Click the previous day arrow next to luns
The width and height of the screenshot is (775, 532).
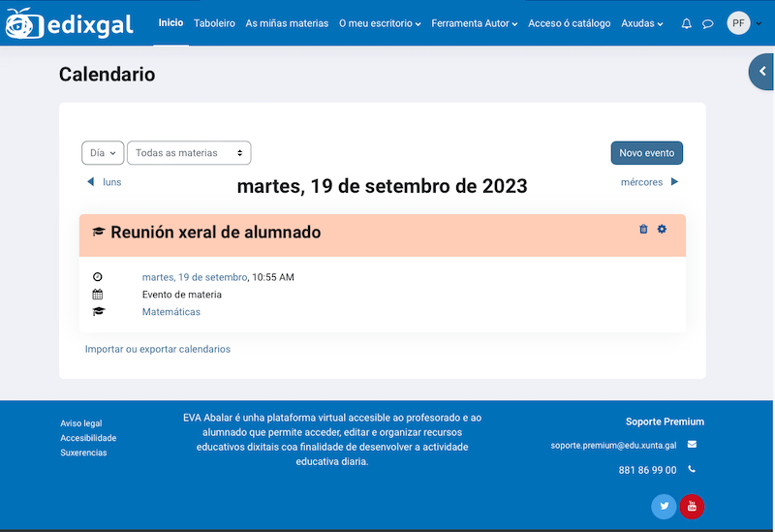(90, 182)
